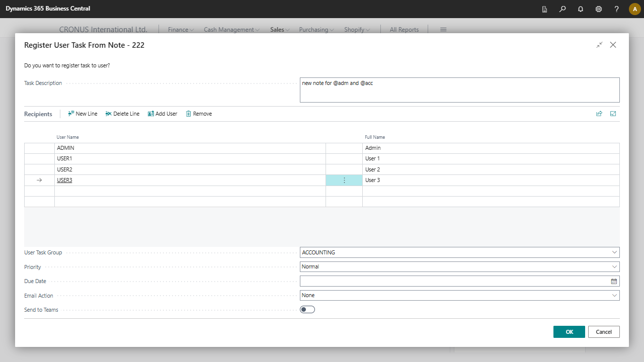Viewport: 644px width, 362px height.
Task: Open the notifications bell
Action: pyautogui.click(x=581, y=9)
